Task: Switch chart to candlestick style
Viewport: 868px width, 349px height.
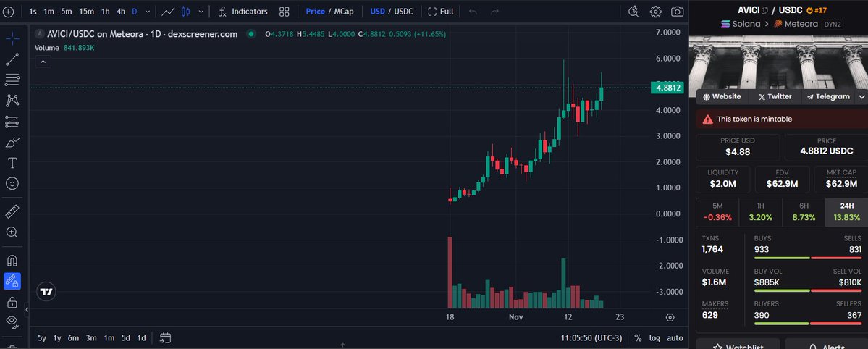Action: pos(186,11)
